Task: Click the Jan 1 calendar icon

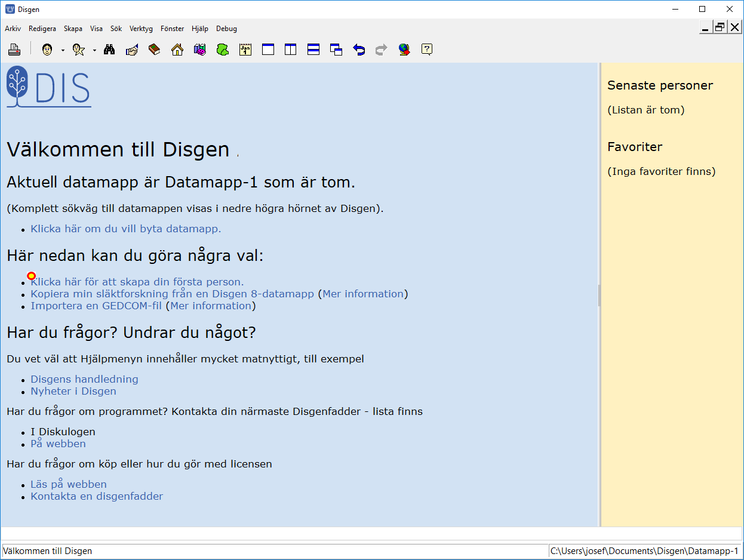Action: point(245,50)
